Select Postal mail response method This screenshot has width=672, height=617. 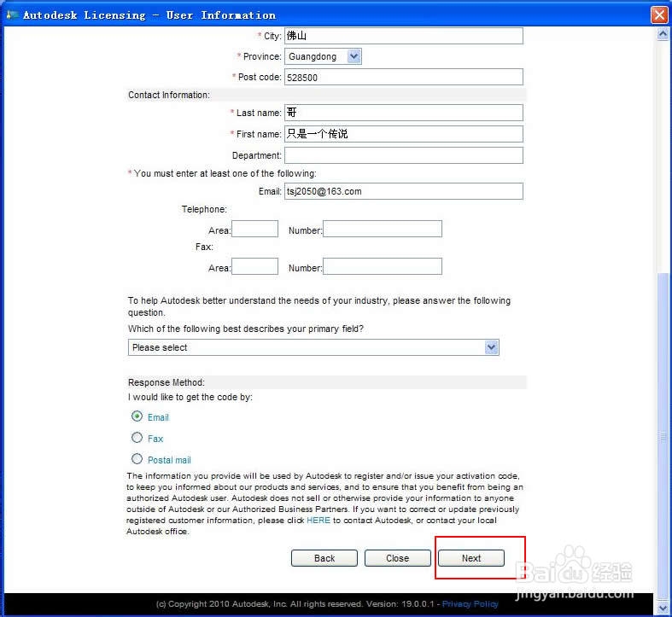coord(137,459)
